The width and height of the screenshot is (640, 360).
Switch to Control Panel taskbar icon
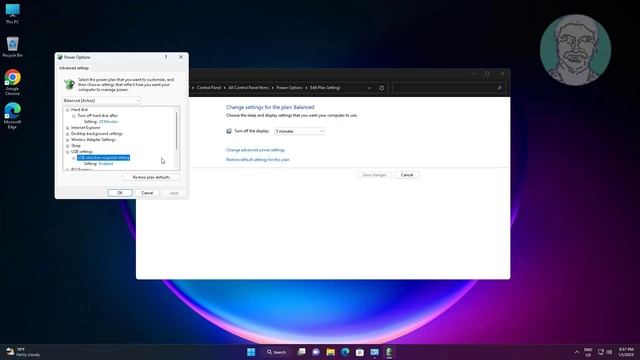pos(374,352)
